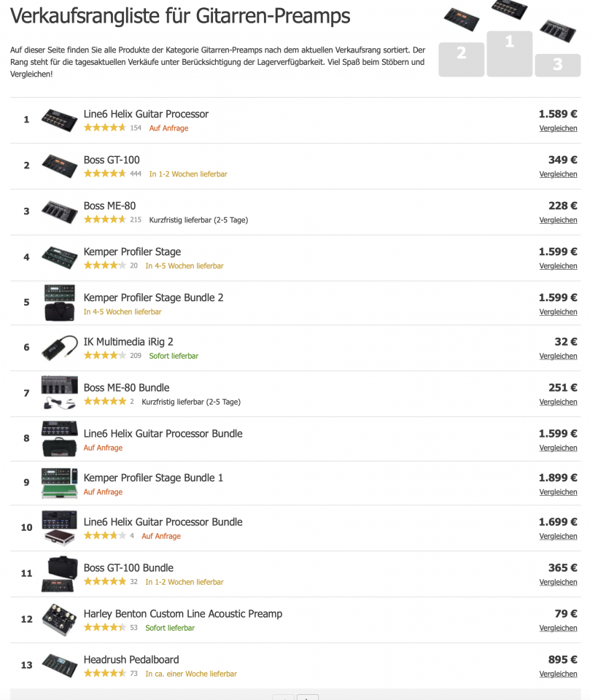Open the Kemper Profiler Stage image
Screen dimensions: 590x700
(59, 257)
